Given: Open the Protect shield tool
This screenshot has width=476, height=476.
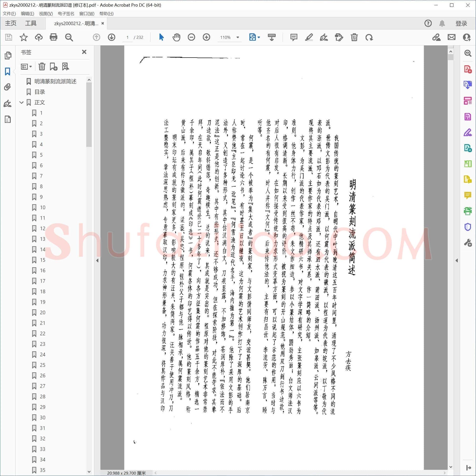Looking at the screenshot, I should [467, 227].
